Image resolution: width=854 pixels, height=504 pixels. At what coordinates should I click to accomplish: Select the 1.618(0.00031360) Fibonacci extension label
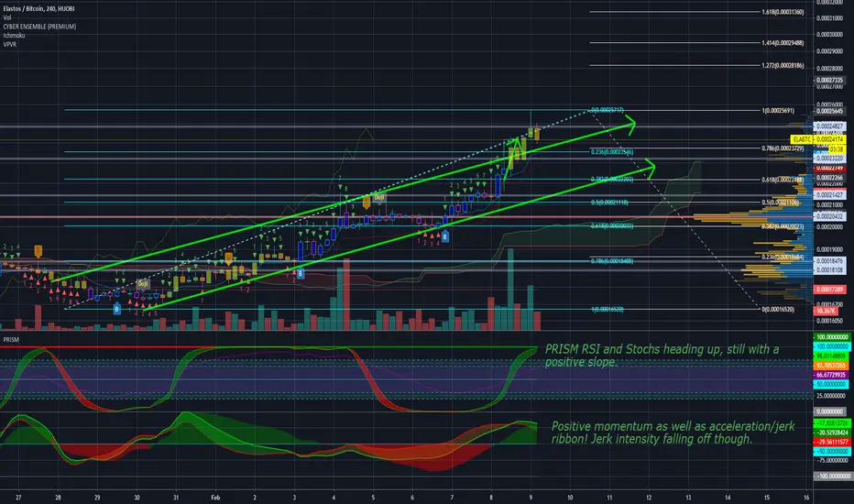tap(783, 12)
